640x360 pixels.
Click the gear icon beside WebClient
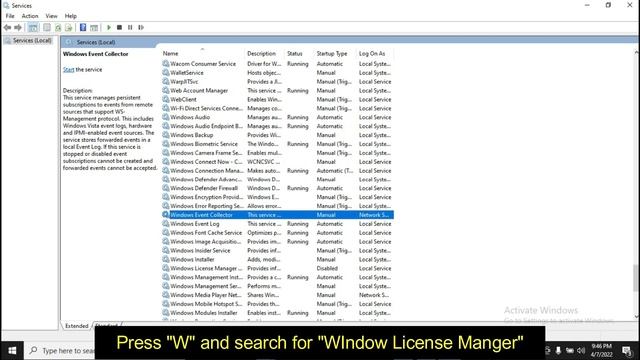tap(165, 99)
